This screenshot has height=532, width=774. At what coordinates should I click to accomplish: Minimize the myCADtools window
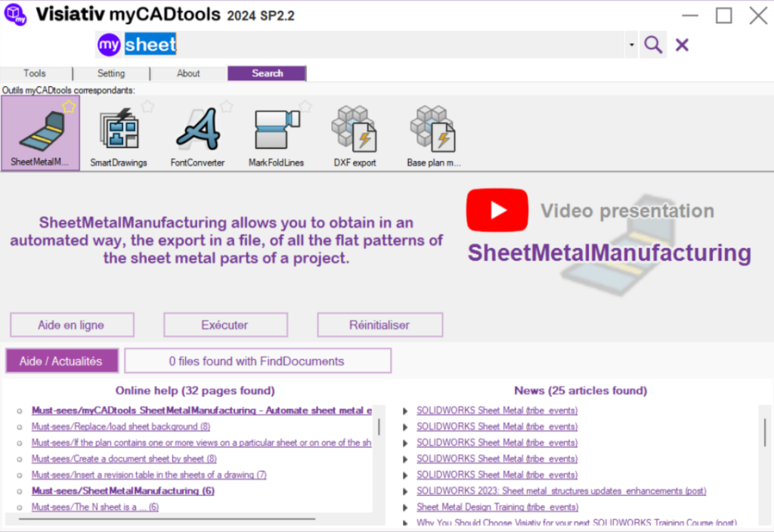point(689,15)
